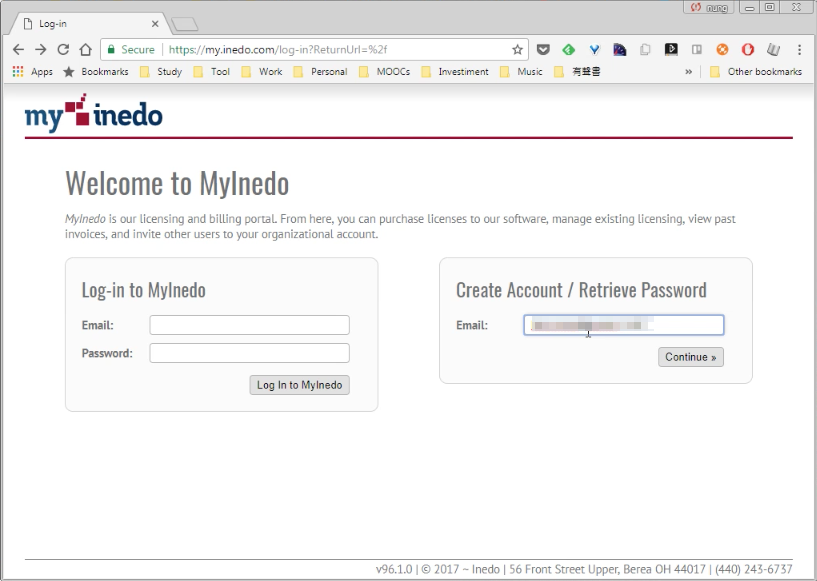Open the gray copy-pages extension icon
This screenshot has height=581, width=817.
pyautogui.click(x=645, y=50)
